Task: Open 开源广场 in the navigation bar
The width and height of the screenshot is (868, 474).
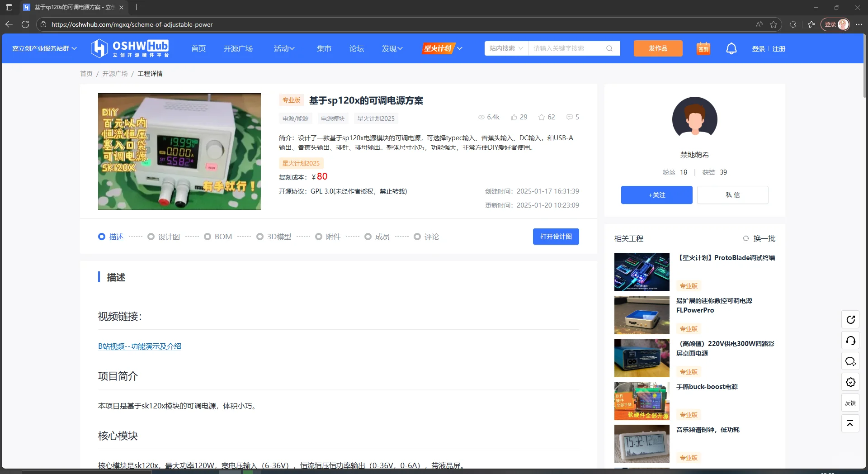Action: (x=238, y=48)
